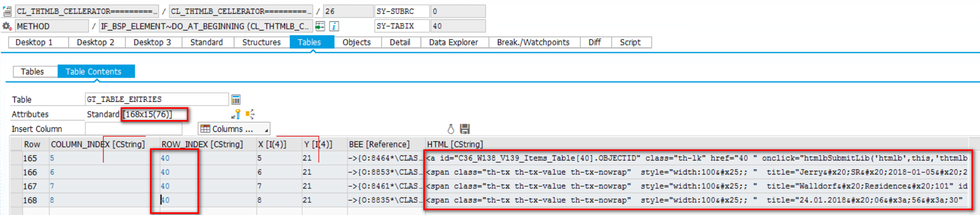Open the blue info icon beside the method field

334,26
